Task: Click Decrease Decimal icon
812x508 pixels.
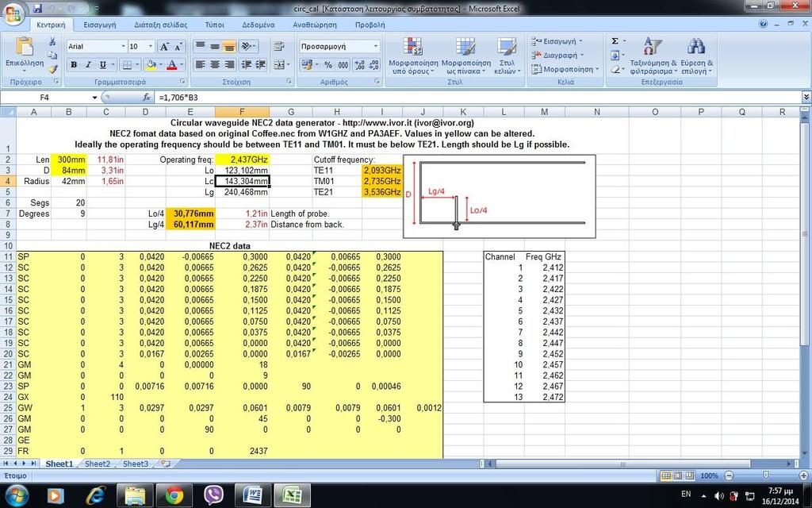Action: pos(374,65)
